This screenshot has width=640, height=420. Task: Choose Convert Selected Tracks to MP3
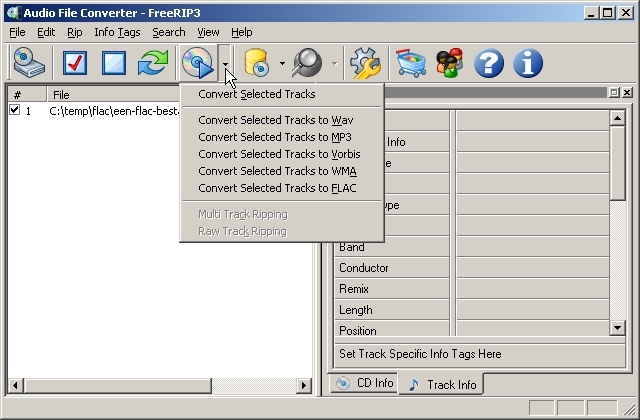click(x=282, y=137)
